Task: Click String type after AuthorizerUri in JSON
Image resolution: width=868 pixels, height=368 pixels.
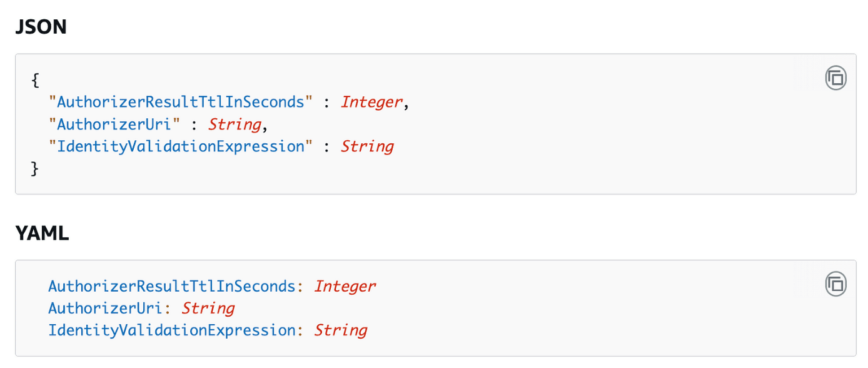Action: [235, 124]
